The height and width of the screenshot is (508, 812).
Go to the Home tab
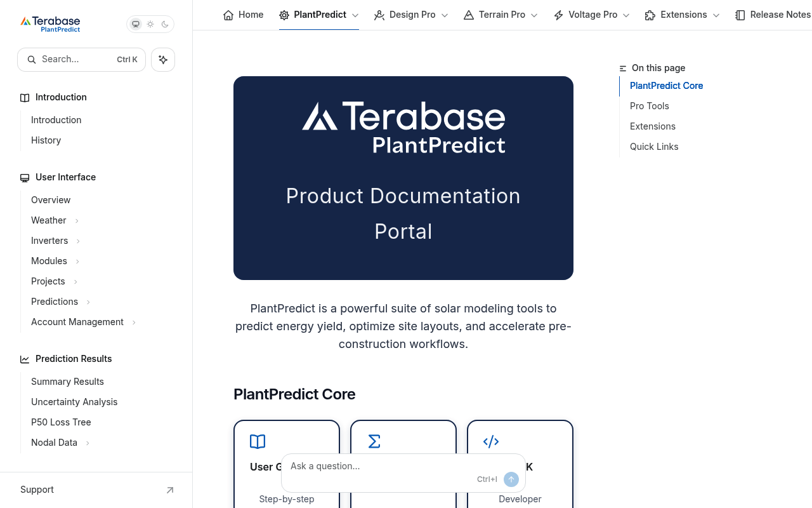(x=243, y=15)
